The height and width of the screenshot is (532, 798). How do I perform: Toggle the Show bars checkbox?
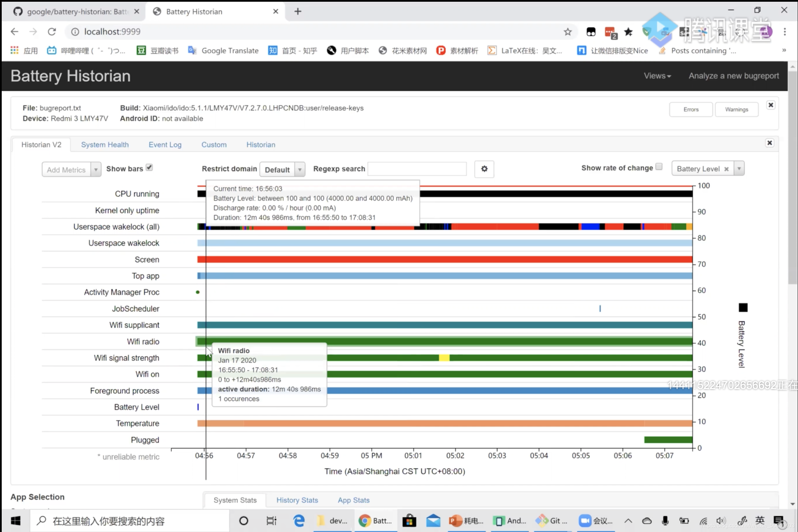click(149, 168)
